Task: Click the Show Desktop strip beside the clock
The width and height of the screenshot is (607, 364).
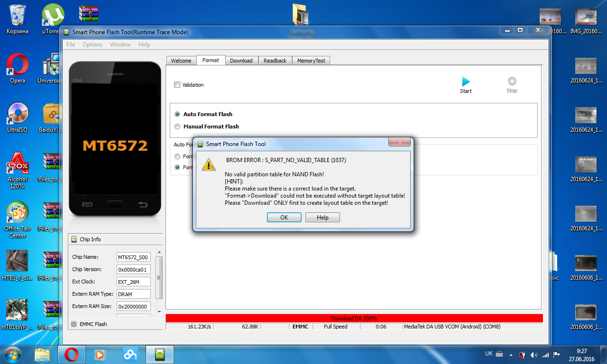Action: coord(603,355)
